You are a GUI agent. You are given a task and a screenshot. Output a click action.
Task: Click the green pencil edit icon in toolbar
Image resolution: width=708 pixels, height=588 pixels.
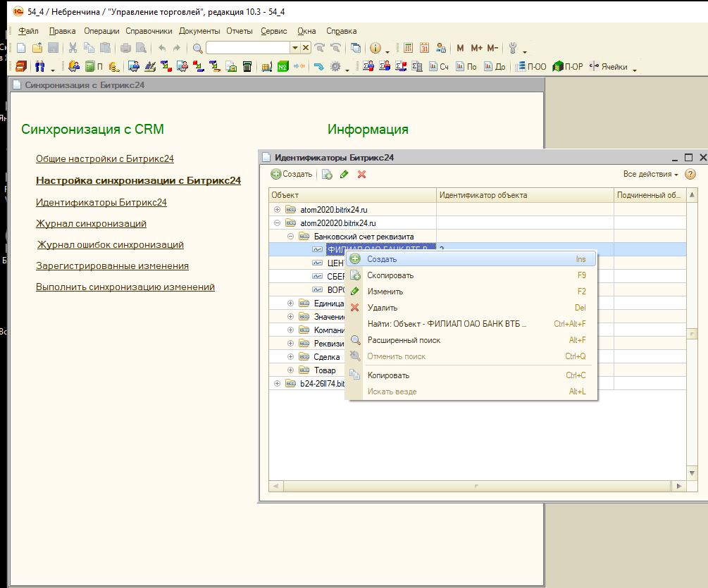(x=344, y=174)
